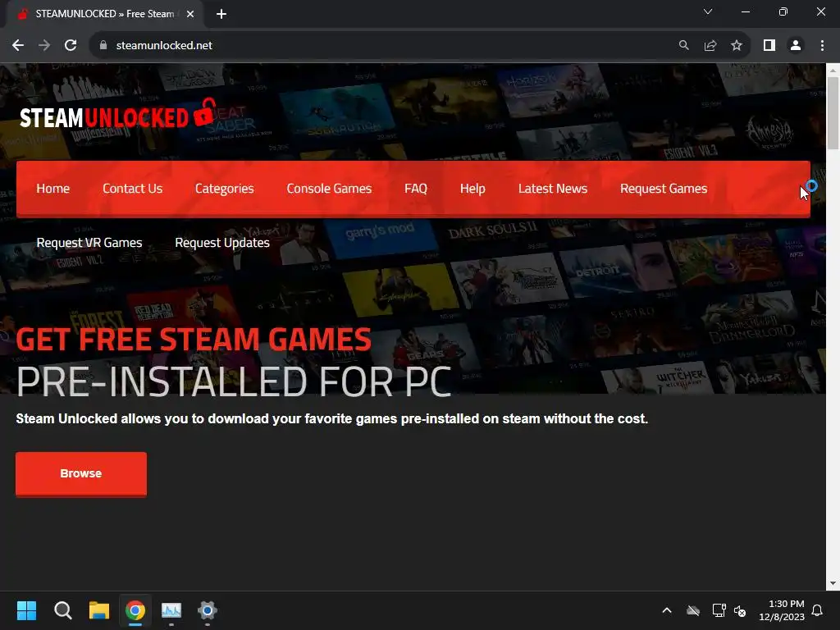Open clock showing 1:30 PM
The width and height of the screenshot is (840, 630).
point(782,610)
